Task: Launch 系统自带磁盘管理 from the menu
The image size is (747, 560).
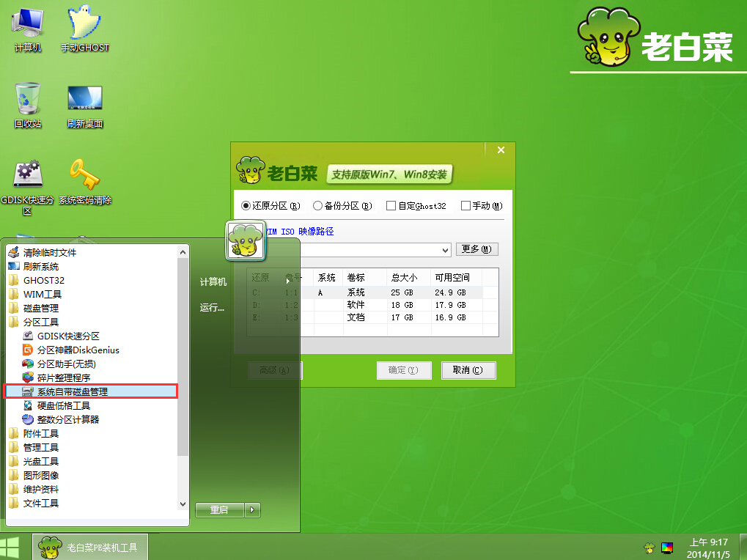Action: pos(73,392)
